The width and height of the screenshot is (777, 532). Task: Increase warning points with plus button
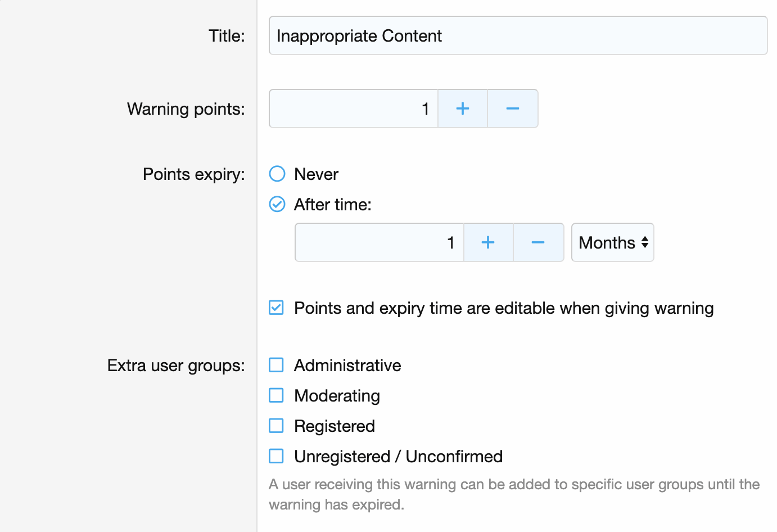tap(462, 109)
